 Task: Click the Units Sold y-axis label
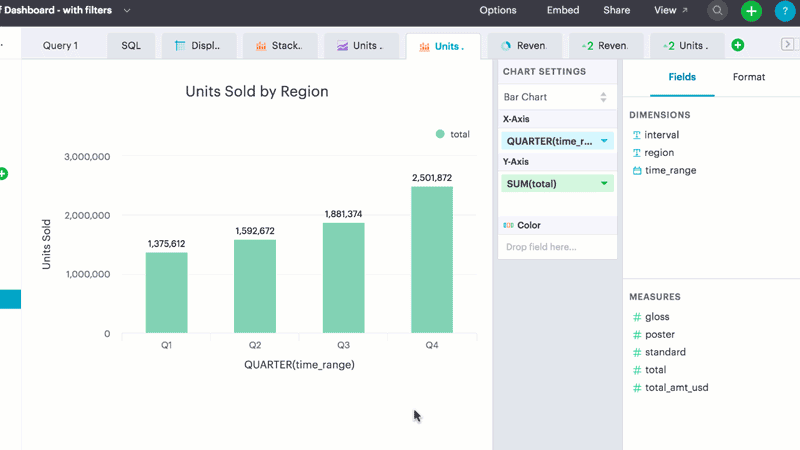pyautogui.click(x=46, y=244)
